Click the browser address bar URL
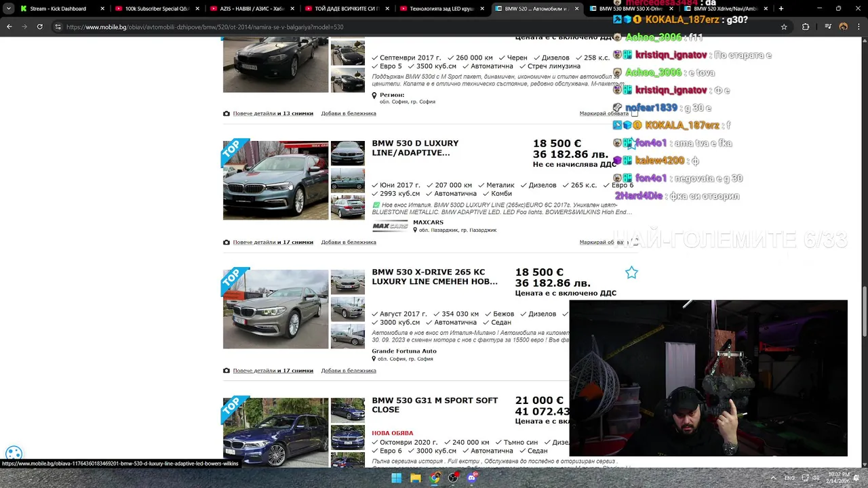This screenshot has width=868, height=488. coord(205,26)
